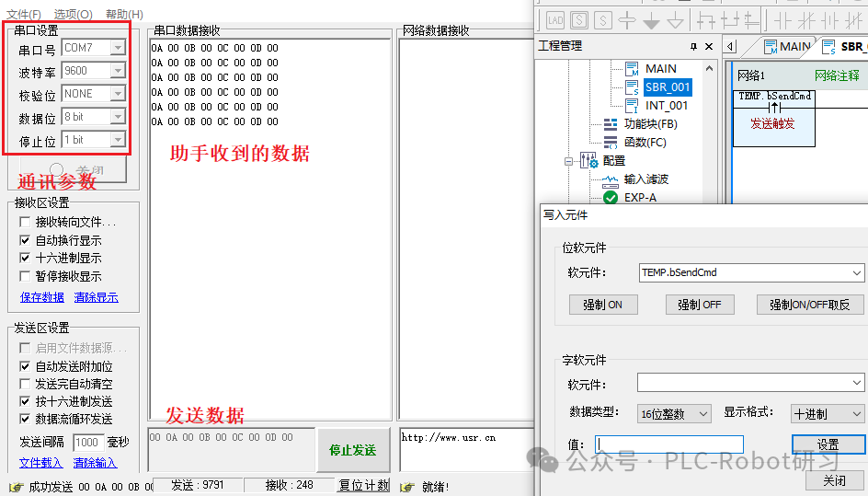Viewport: 868px width, 496px height.
Task: Click the double-framed S toolbar icon
Action: point(579,20)
